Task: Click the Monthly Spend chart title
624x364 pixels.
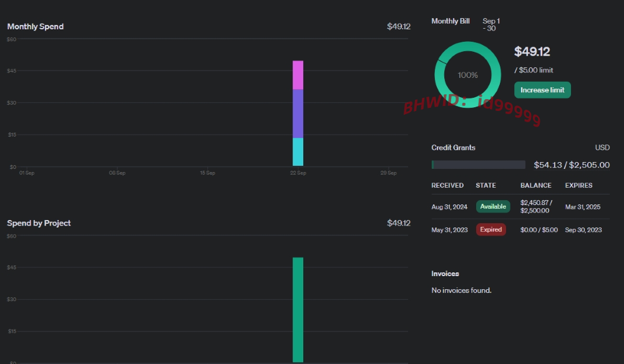Action: pyautogui.click(x=36, y=27)
